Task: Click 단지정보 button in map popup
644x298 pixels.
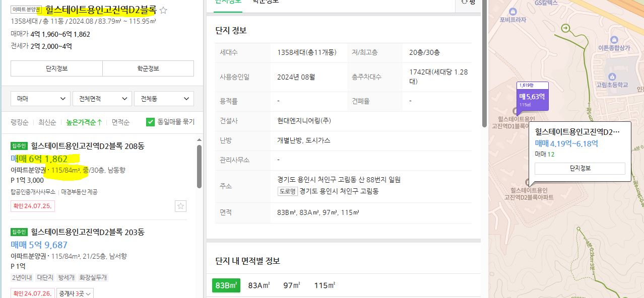Action: [580, 169]
